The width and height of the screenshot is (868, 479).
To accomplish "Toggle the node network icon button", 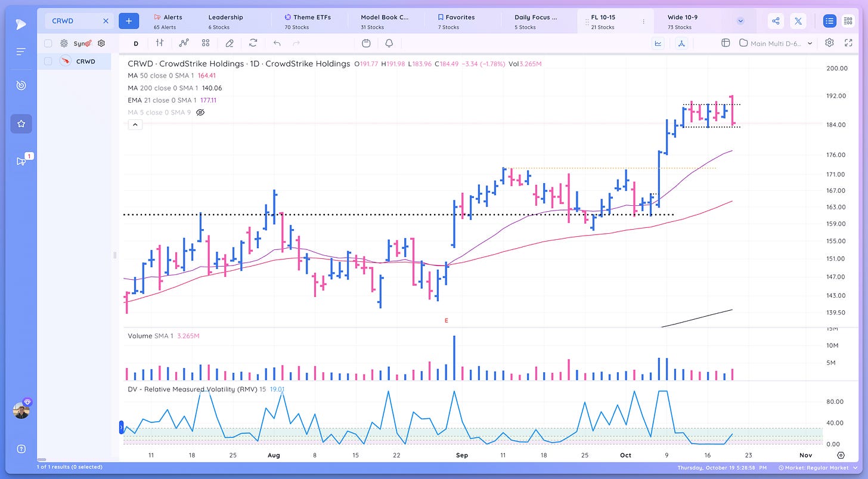I will [x=682, y=43].
